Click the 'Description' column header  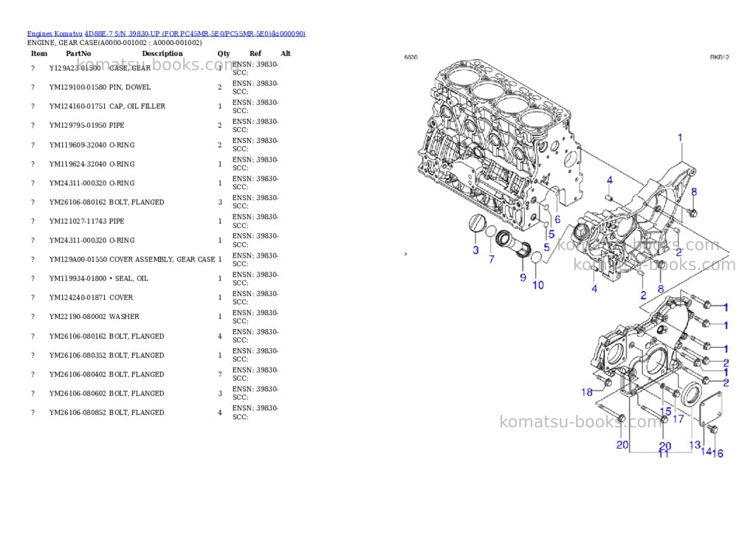pos(162,53)
